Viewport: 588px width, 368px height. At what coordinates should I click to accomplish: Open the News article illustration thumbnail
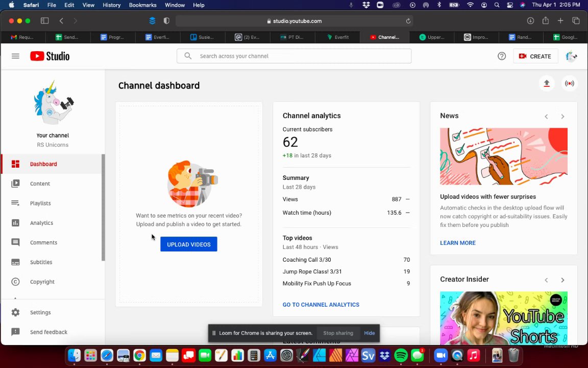point(504,156)
